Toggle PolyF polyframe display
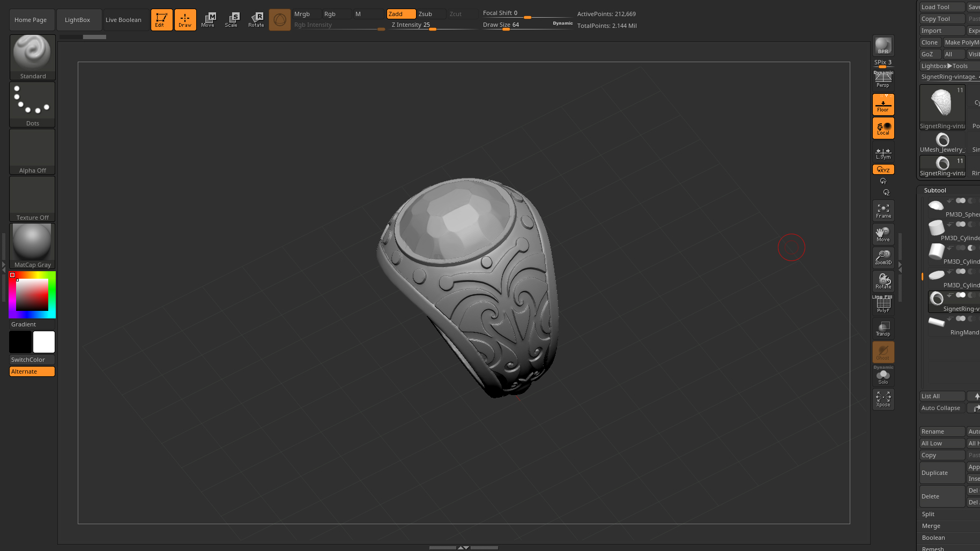The width and height of the screenshot is (980, 551). point(883,304)
